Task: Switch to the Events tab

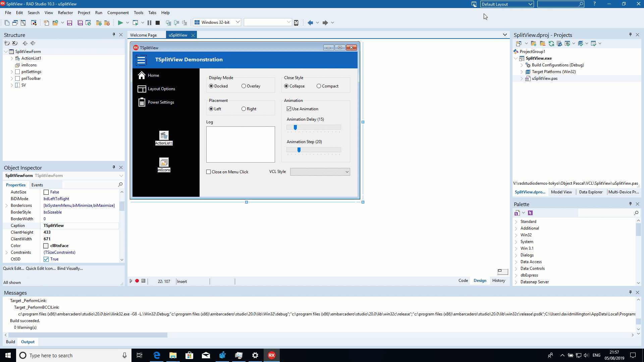Action: (x=37, y=185)
